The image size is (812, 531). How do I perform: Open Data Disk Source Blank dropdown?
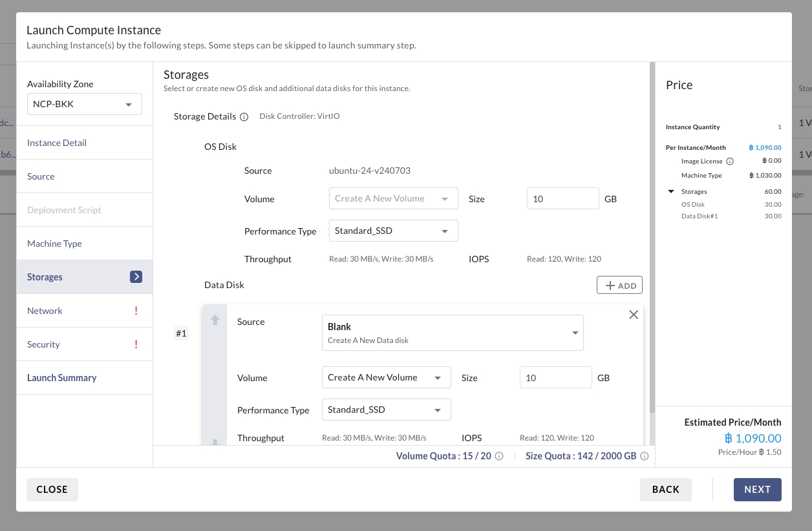click(453, 333)
